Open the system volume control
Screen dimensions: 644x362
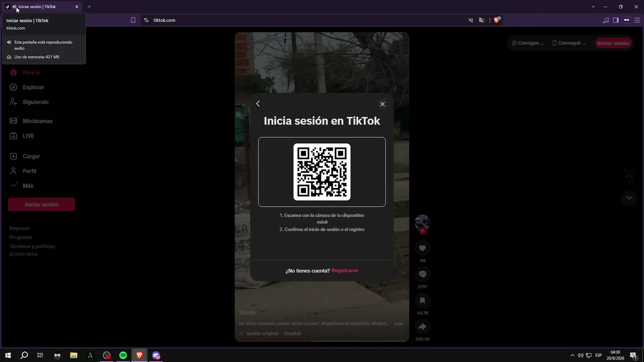click(580, 355)
